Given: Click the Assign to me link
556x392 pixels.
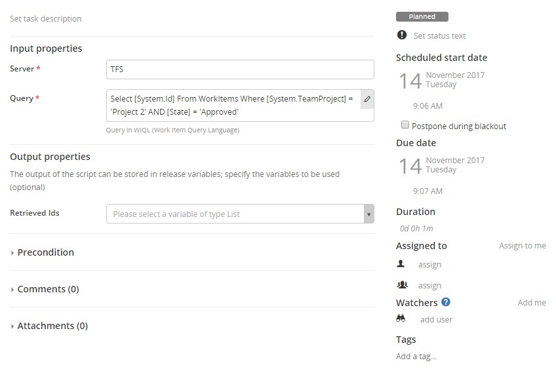Looking at the screenshot, I should pos(522,246).
